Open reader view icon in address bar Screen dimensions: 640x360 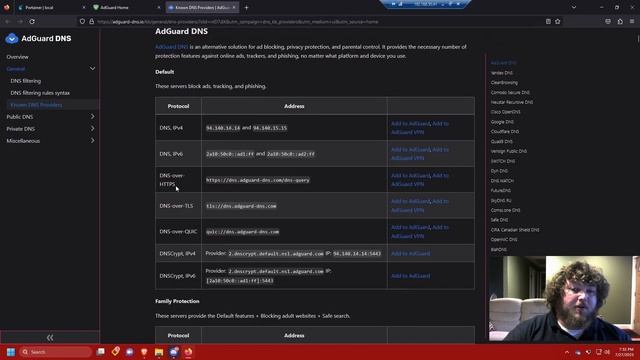(548, 22)
